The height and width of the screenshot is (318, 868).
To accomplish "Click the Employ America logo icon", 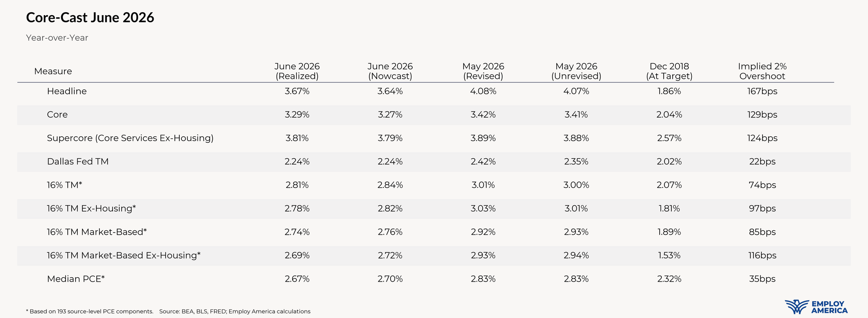I will coord(797,307).
